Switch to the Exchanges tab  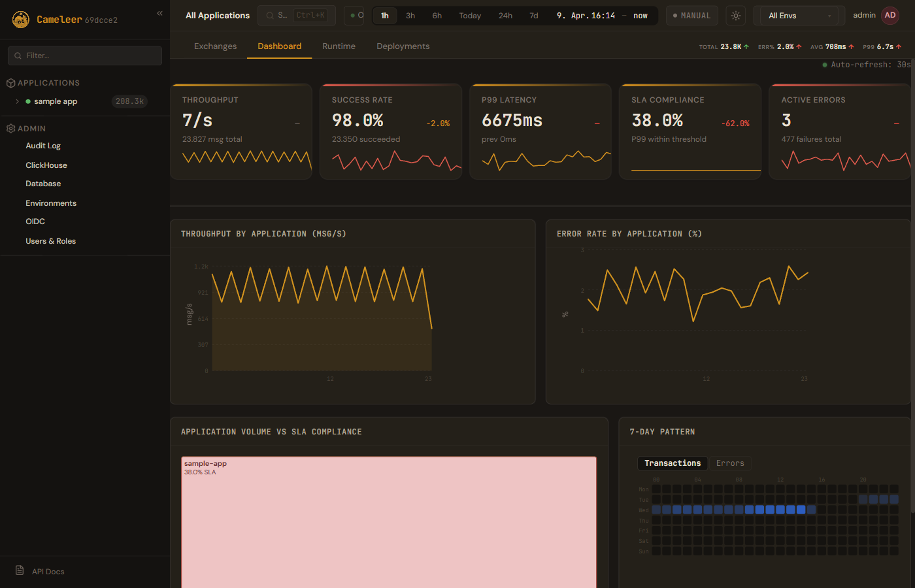pos(215,46)
